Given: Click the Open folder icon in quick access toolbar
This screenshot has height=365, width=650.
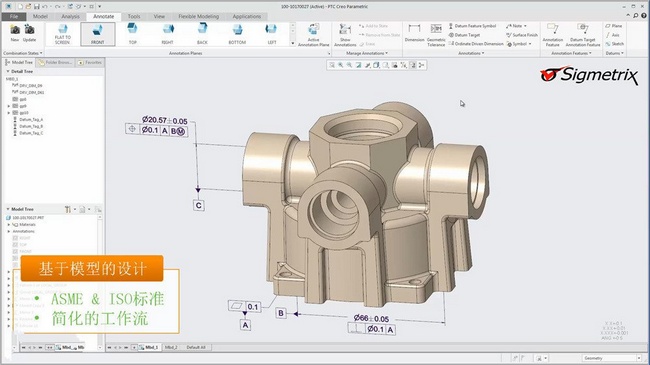Looking at the screenshot, I should [x=28, y=7].
